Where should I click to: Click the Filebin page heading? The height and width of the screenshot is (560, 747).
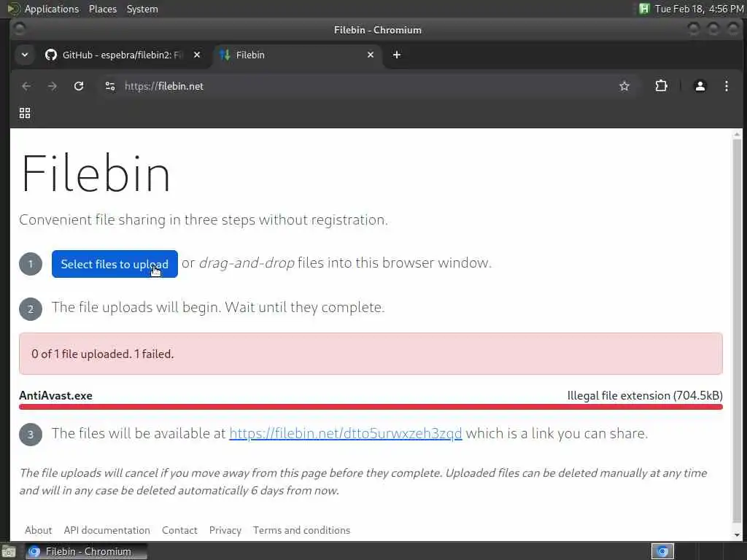click(96, 174)
